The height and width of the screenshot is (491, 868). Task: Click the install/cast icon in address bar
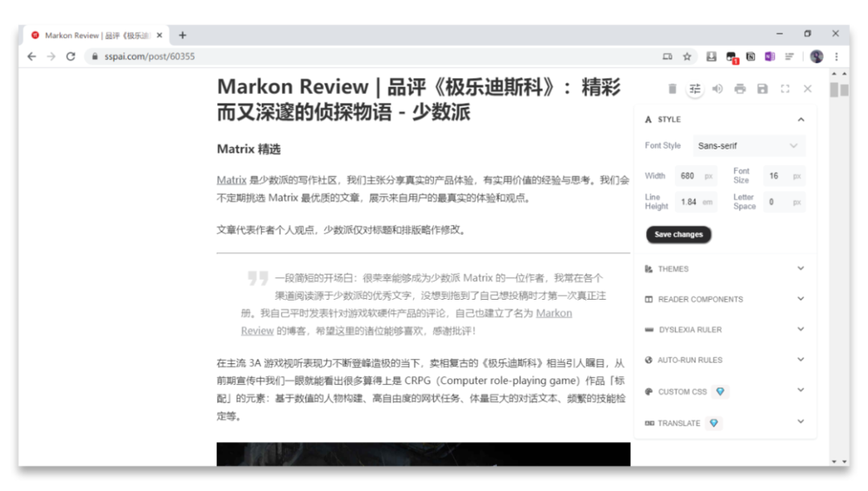tap(668, 56)
